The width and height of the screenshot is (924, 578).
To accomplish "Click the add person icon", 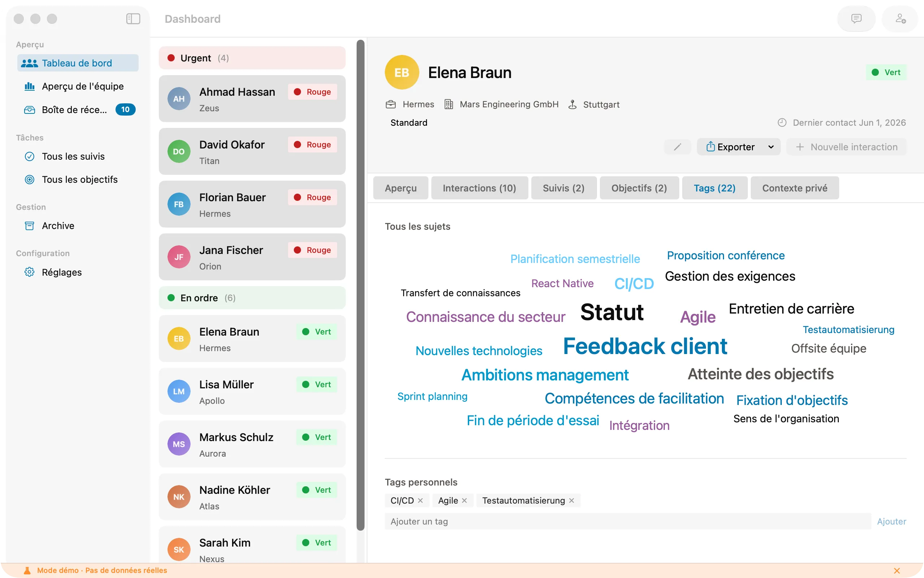I will click(x=901, y=19).
